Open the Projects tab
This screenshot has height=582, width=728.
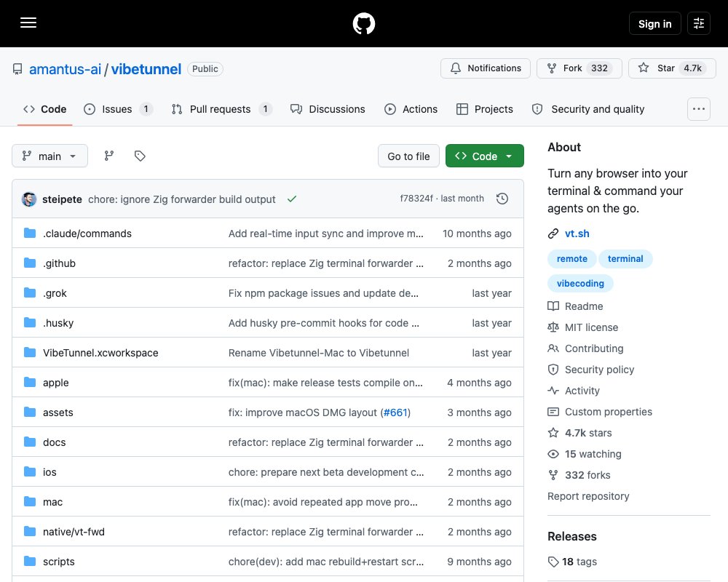[484, 109]
